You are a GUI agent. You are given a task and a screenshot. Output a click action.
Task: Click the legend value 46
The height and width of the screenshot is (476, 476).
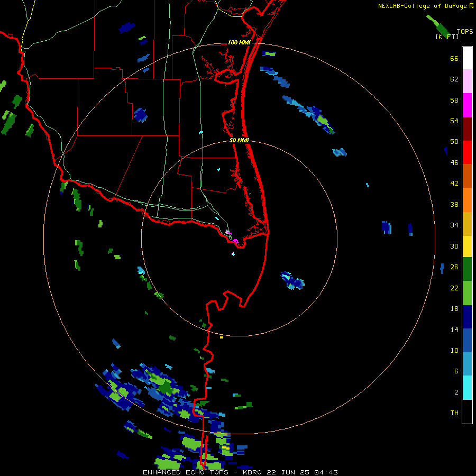click(x=454, y=163)
